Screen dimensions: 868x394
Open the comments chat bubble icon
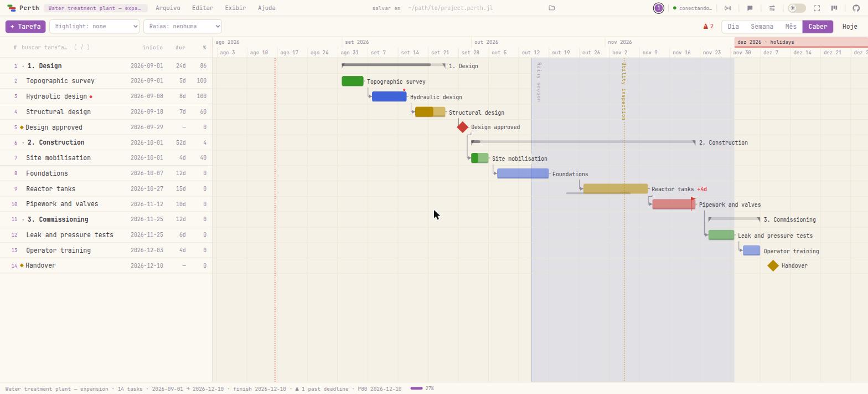750,8
